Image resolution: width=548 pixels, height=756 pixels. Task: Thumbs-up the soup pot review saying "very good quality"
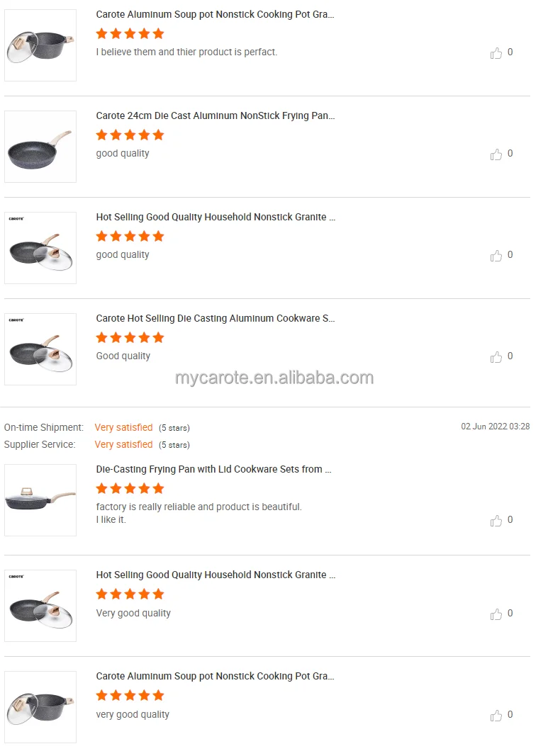[496, 716]
